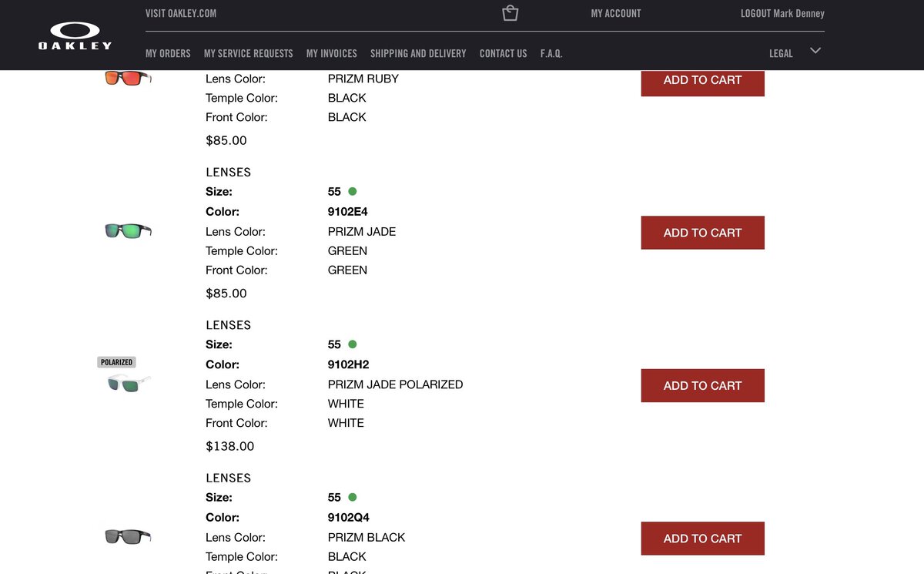Navigate to Shipping and Delivery

point(418,53)
